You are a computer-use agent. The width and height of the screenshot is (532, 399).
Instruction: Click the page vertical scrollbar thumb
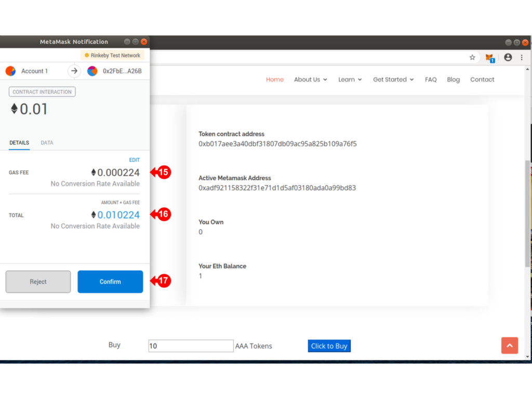point(527,214)
